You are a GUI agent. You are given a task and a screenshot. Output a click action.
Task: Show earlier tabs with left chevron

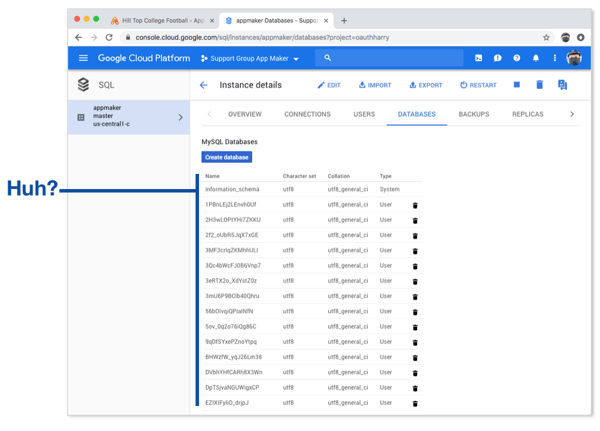209,114
